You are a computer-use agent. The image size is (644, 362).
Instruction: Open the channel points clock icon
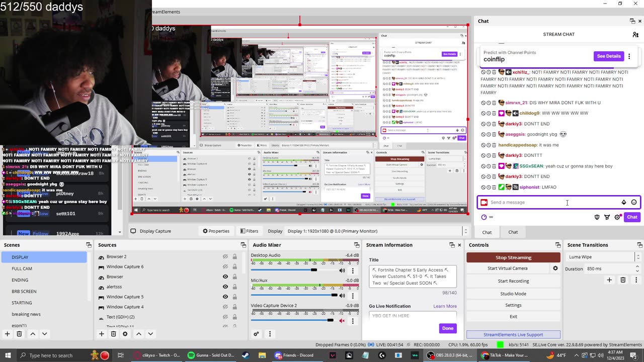point(484,217)
